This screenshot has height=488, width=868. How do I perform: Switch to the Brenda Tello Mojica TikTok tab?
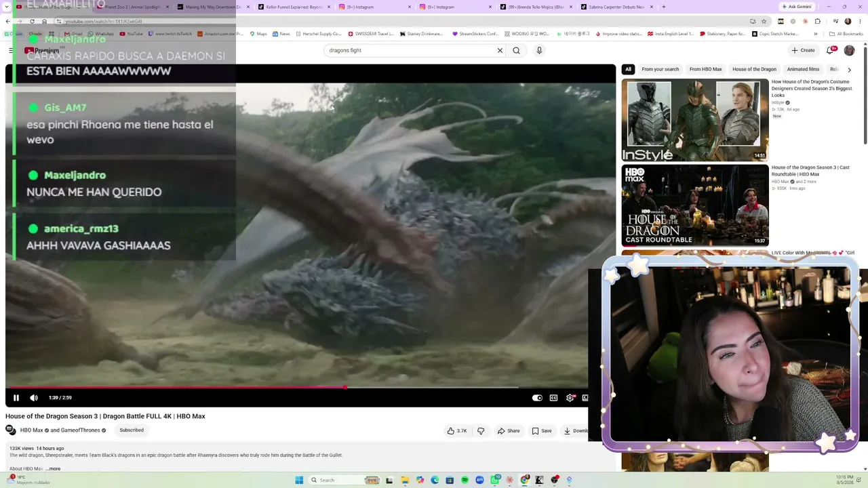click(536, 7)
